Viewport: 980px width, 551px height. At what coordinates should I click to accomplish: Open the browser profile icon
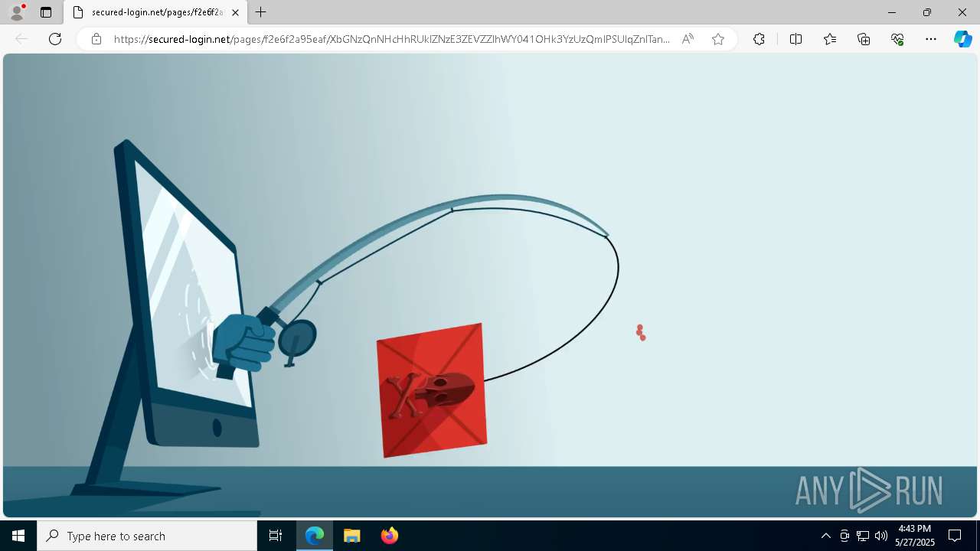(x=17, y=12)
